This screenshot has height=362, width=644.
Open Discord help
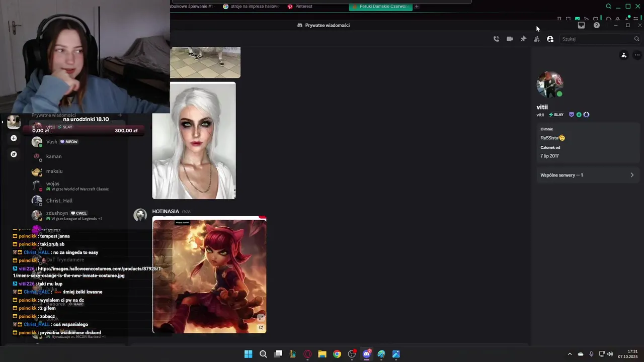tap(596, 25)
